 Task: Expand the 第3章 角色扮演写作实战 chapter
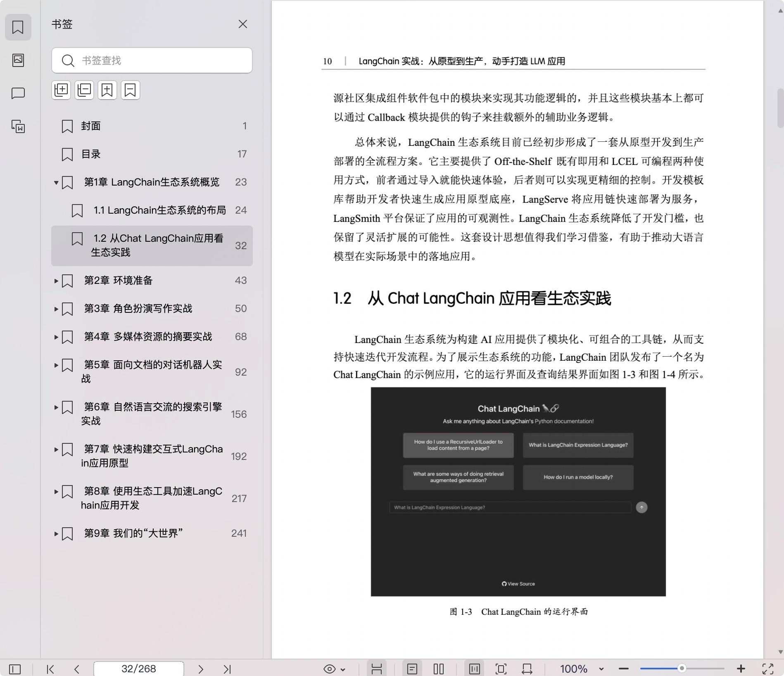[56, 309]
